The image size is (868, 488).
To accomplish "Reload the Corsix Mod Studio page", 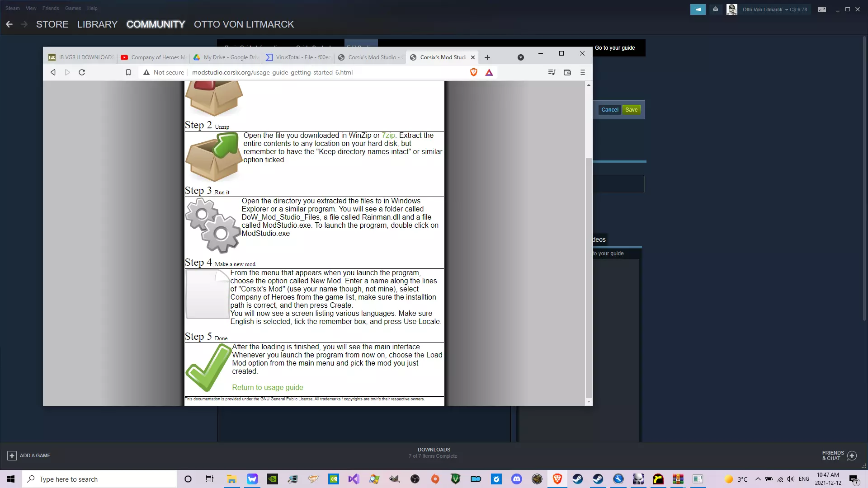I will tap(82, 72).
